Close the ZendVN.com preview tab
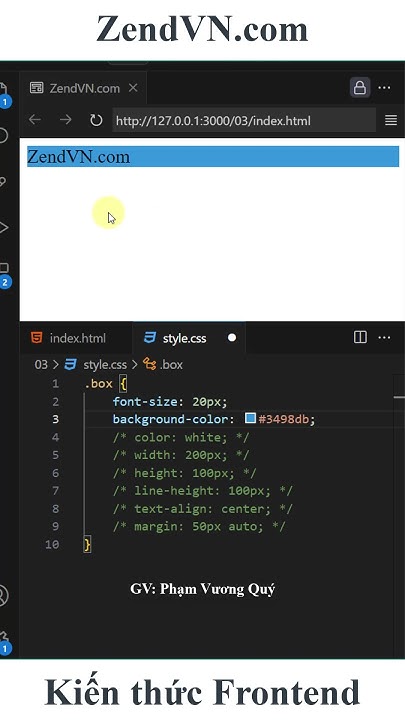This screenshot has width=405, height=720. click(x=133, y=87)
